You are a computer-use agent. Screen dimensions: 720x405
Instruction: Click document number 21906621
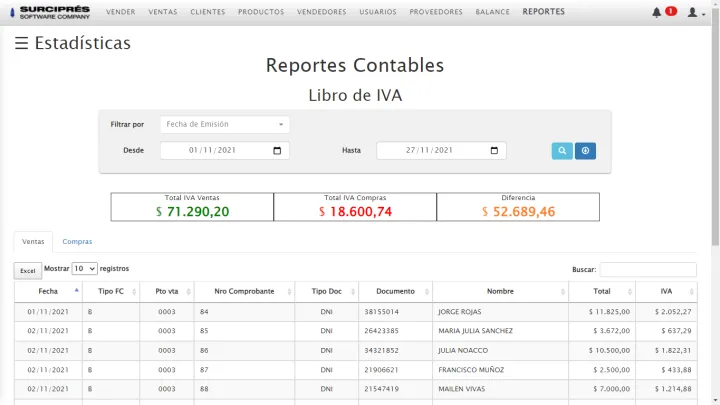click(x=382, y=370)
